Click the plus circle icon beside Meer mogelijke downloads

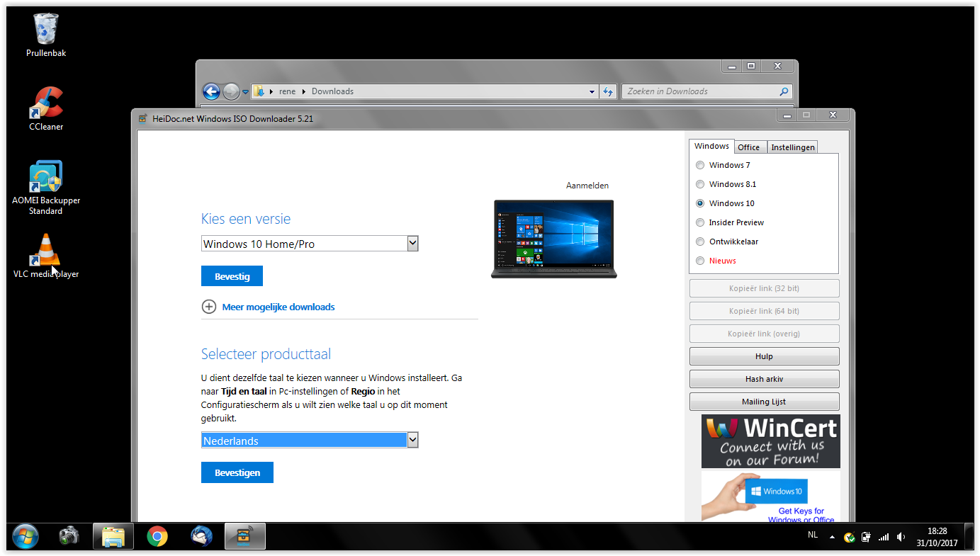coord(209,307)
